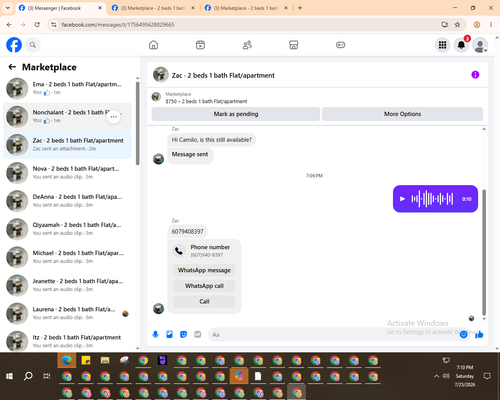This screenshot has height=400, width=500.
Task: Focus the Aa message input field
Action: coord(333,334)
